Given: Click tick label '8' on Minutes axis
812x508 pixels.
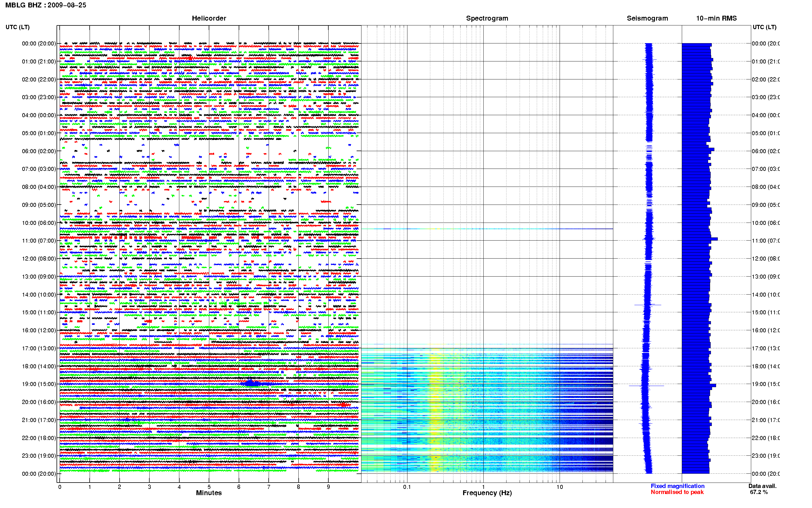Looking at the screenshot, I should 298,487.
